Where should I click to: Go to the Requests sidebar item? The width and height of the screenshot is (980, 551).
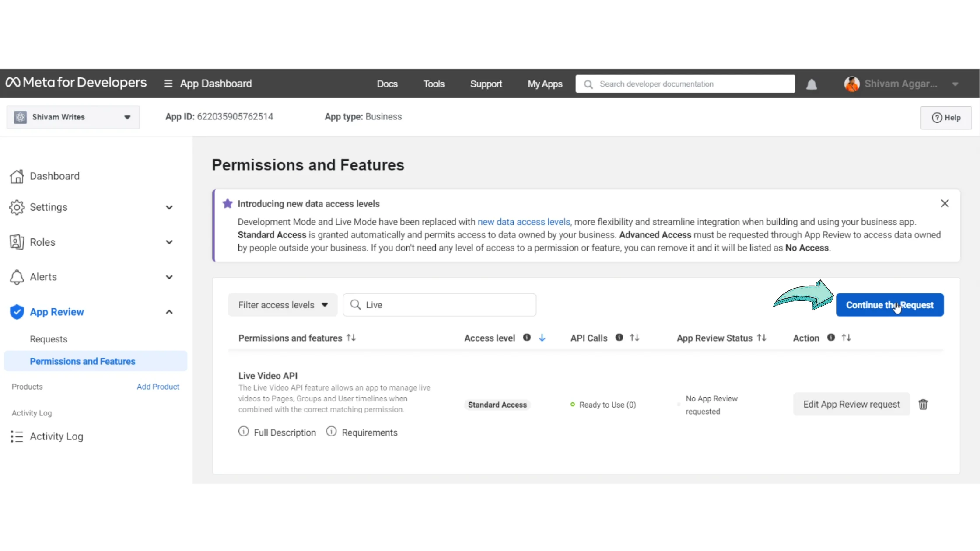tap(49, 339)
